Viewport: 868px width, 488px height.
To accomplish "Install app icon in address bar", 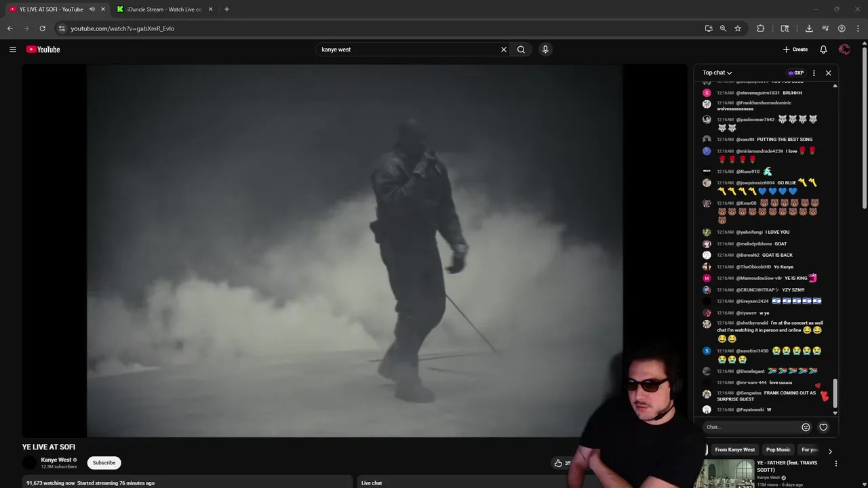I will [709, 28].
